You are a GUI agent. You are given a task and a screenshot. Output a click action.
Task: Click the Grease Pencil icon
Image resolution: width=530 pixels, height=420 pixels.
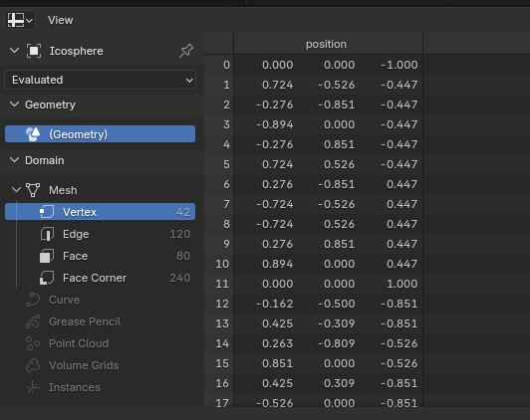[33, 321]
